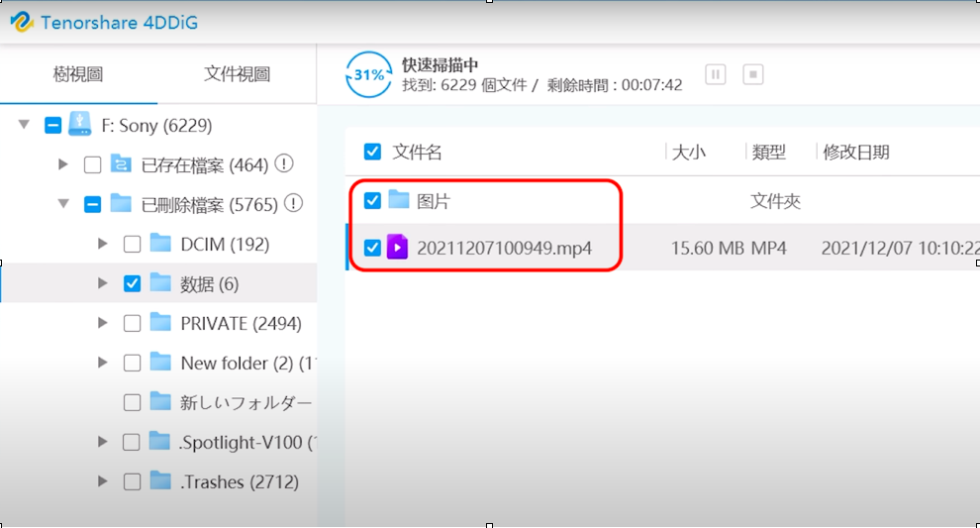Image resolution: width=980 pixels, height=528 pixels.
Task: Select the 20211207100949.mp4 file name
Action: pos(505,249)
